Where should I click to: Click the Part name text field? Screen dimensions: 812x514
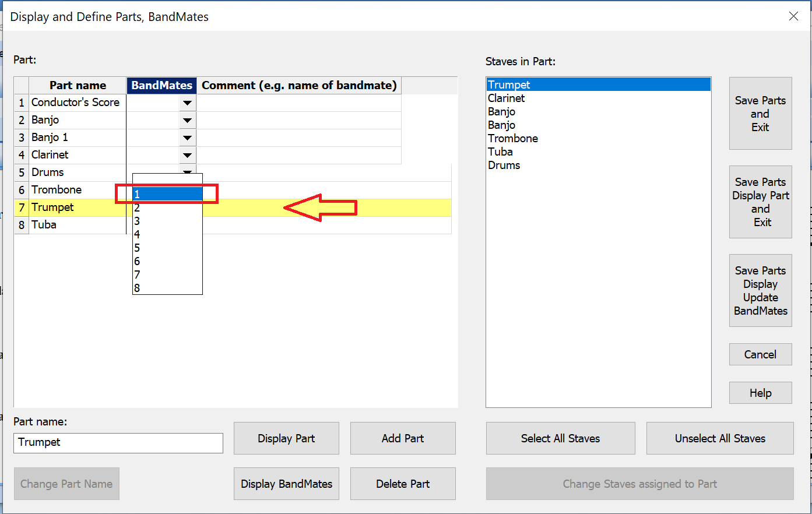coord(118,442)
